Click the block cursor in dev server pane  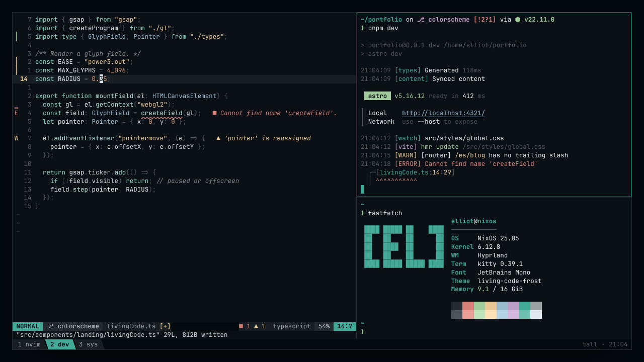tap(362, 189)
